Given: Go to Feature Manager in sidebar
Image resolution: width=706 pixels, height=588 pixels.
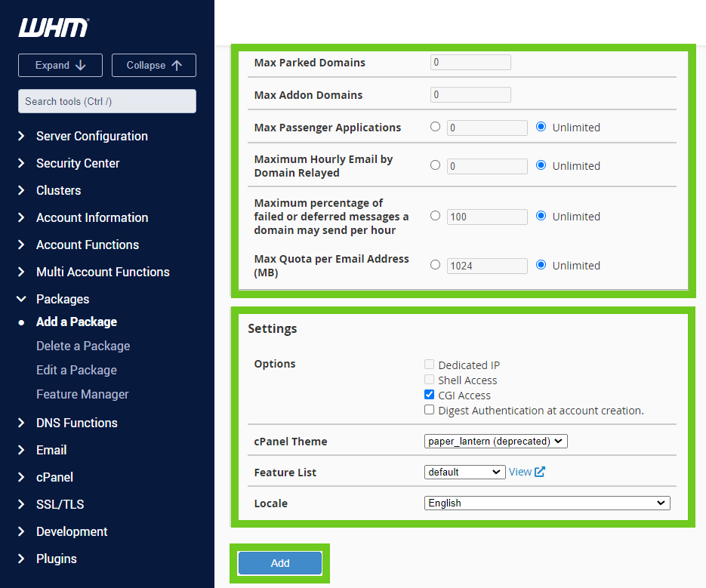Looking at the screenshot, I should (x=82, y=394).
